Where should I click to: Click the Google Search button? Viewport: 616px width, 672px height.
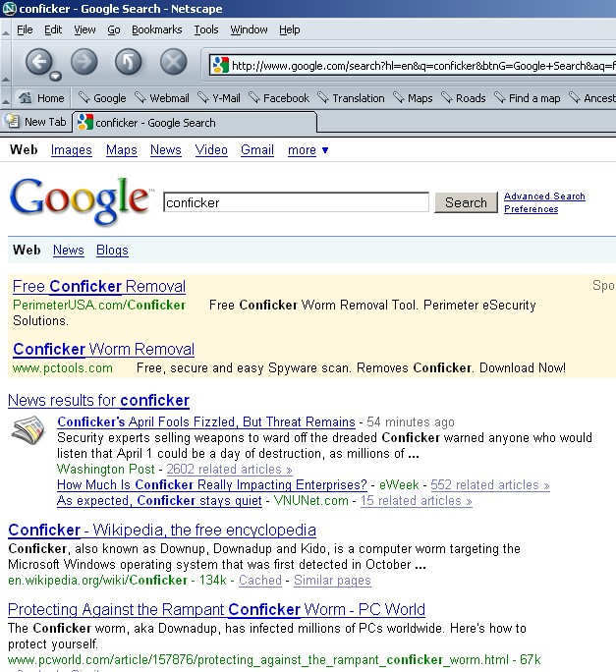pyautogui.click(x=466, y=202)
